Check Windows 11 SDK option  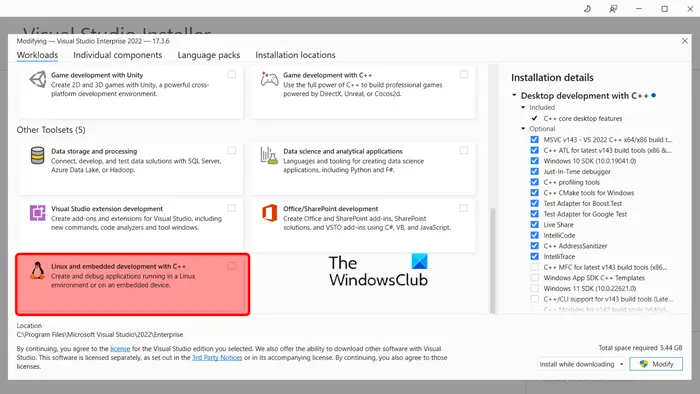point(534,288)
